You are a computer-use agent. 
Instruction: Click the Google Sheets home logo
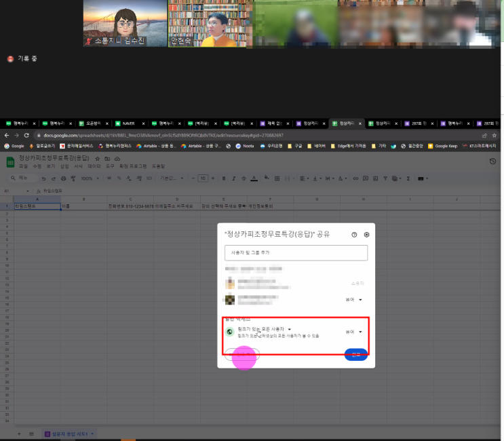coord(10,162)
